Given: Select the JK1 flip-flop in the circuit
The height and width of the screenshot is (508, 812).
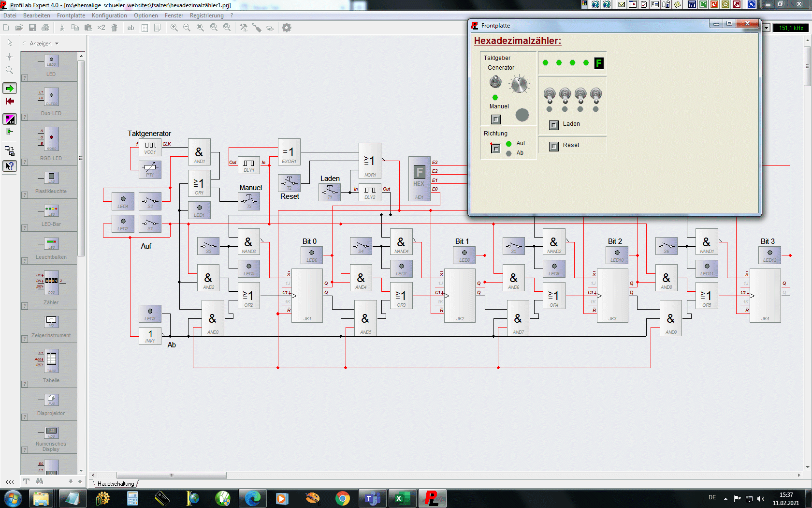Looking at the screenshot, I should [307, 296].
